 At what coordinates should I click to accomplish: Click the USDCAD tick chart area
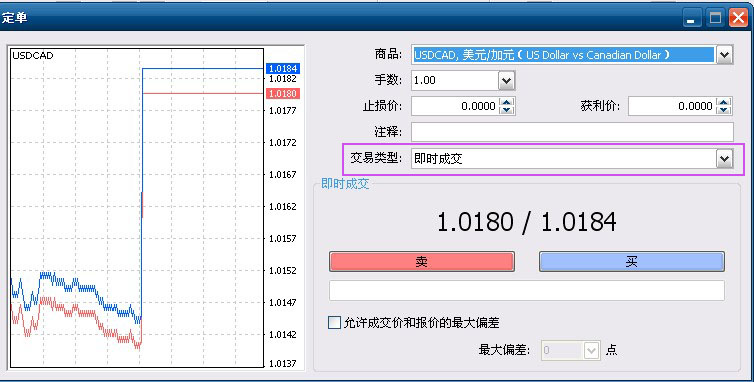137,208
